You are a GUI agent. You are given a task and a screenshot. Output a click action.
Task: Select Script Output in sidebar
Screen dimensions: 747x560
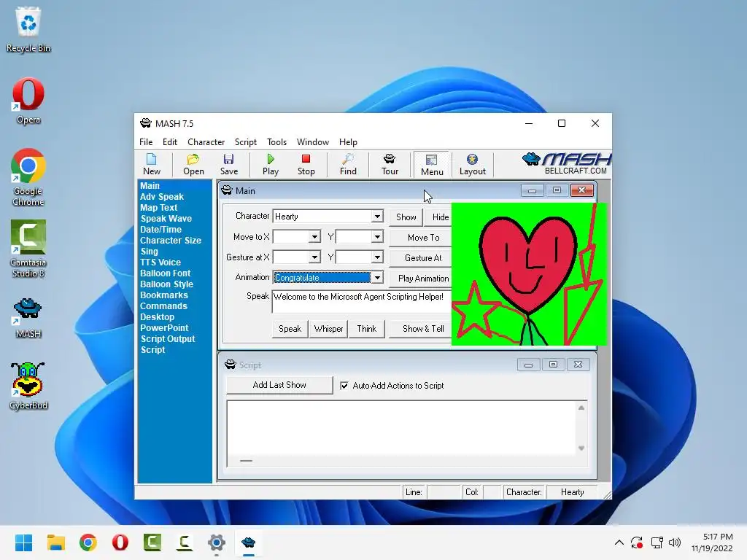pos(167,339)
